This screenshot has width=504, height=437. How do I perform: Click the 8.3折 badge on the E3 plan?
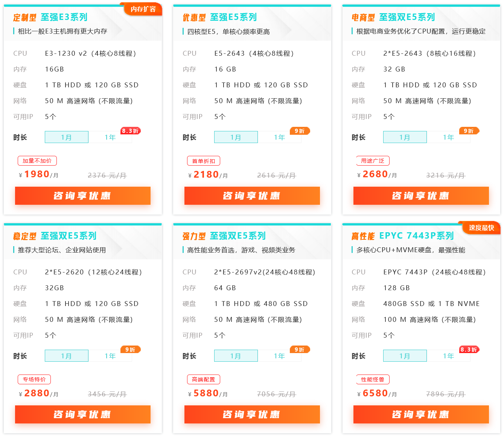130,131
